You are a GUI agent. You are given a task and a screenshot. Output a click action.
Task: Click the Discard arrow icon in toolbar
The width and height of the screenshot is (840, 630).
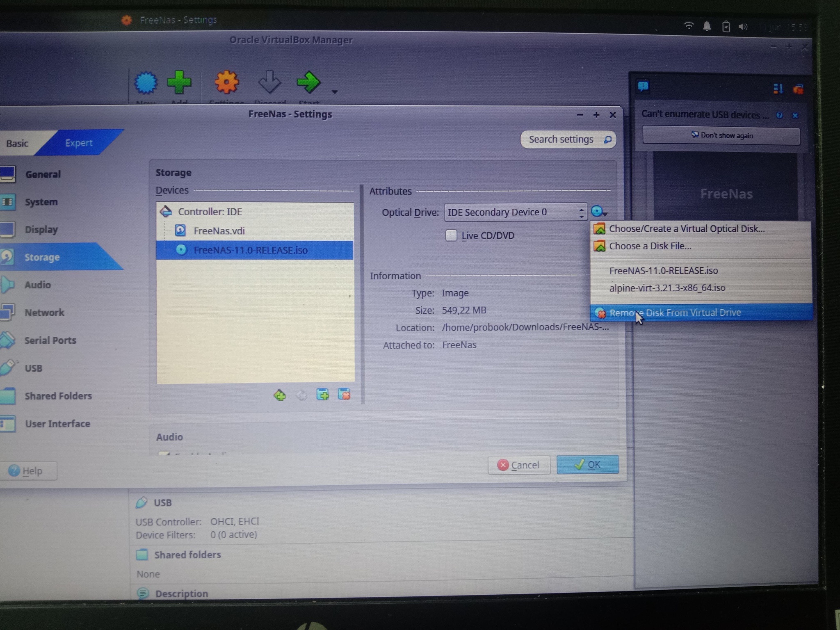point(269,82)
